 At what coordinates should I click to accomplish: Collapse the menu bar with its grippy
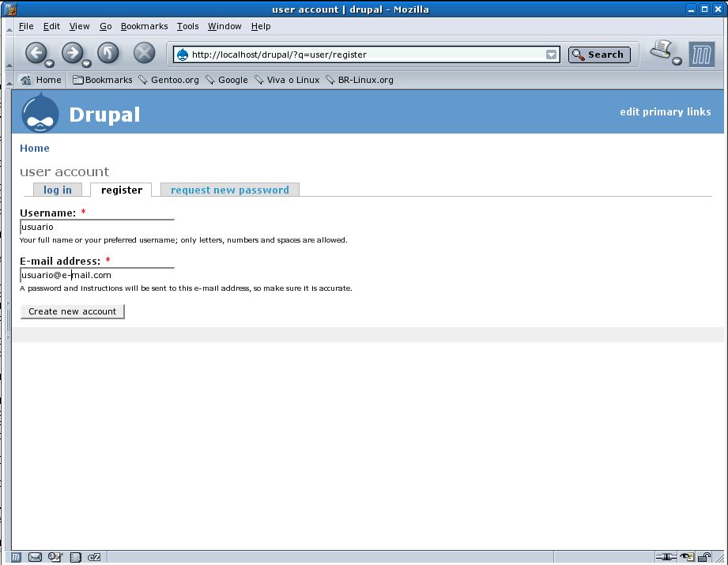9,28
